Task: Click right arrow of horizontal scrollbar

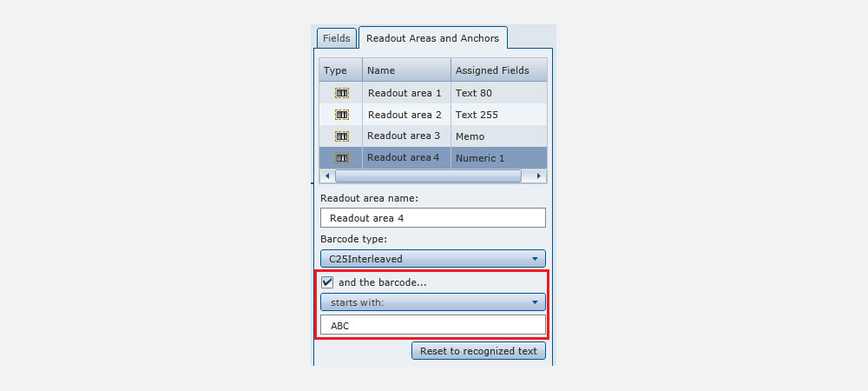Action: pos(539,176)
